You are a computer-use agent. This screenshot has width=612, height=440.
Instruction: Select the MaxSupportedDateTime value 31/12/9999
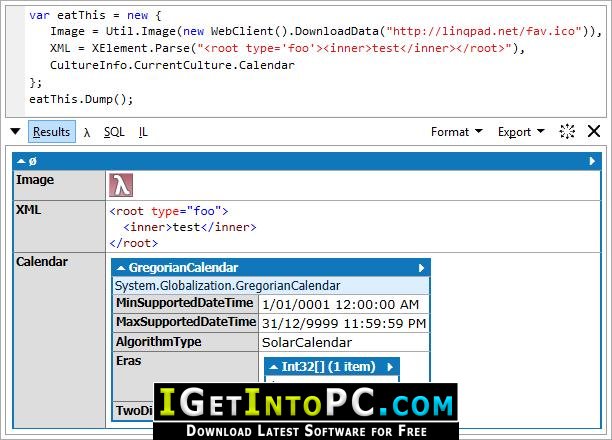coord(343,324)
